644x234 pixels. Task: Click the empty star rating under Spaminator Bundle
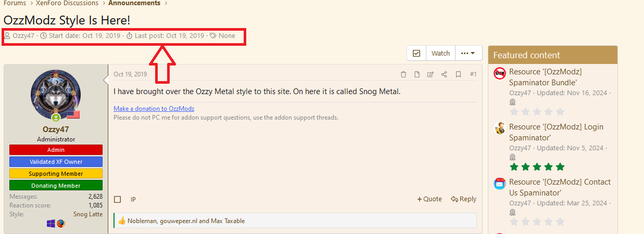(x=537, y=112)
